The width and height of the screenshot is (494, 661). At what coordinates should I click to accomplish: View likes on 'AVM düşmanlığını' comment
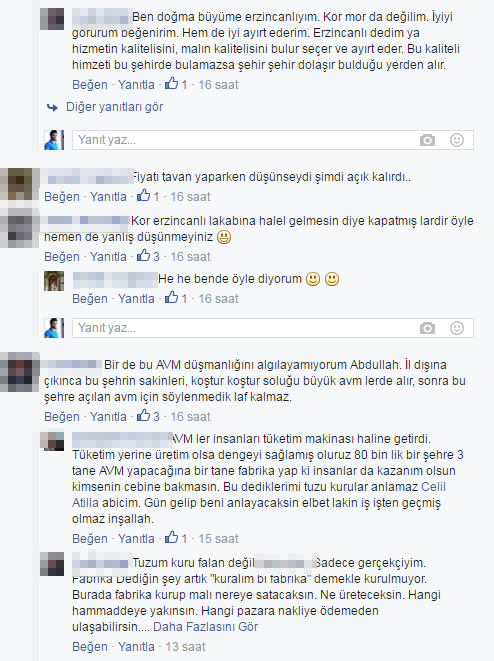(x=148, y=416)
